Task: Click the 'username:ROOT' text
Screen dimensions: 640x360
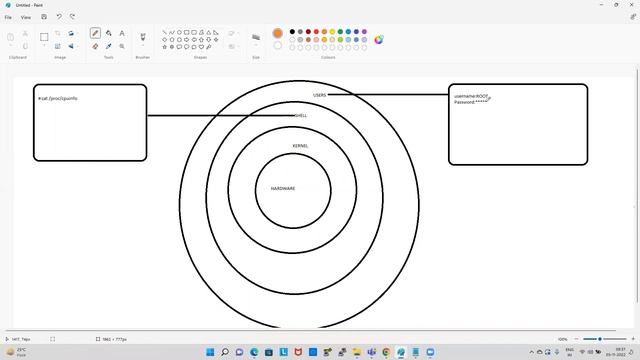Action: pos(471,96)
